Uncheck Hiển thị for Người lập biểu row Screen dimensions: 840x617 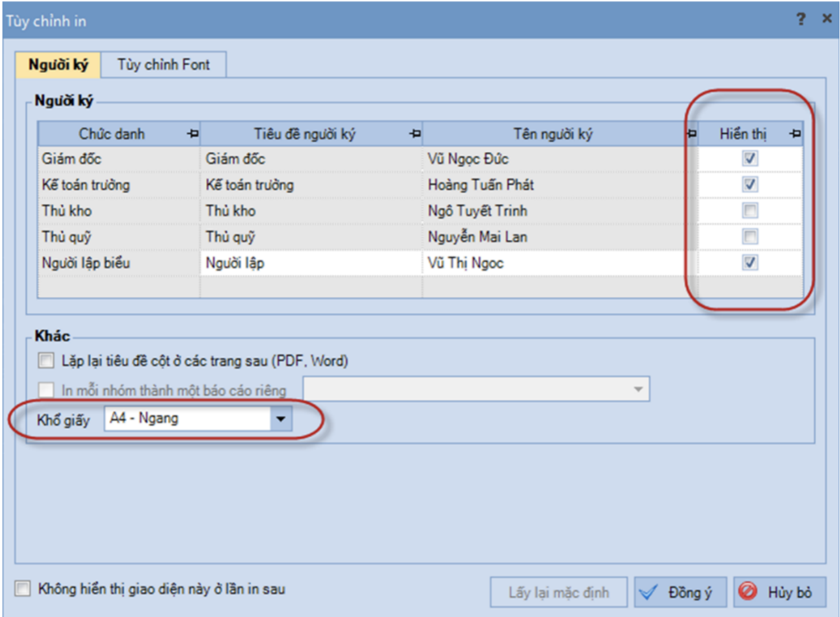tap(750, 262)
